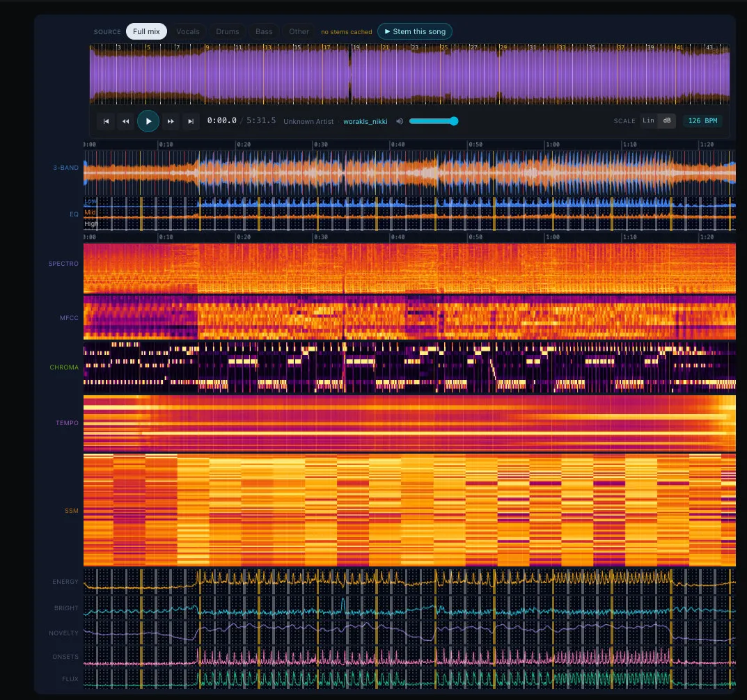Select the Other stem source
The width and height of the screenshot is (747, 700).
coord(299,31)
